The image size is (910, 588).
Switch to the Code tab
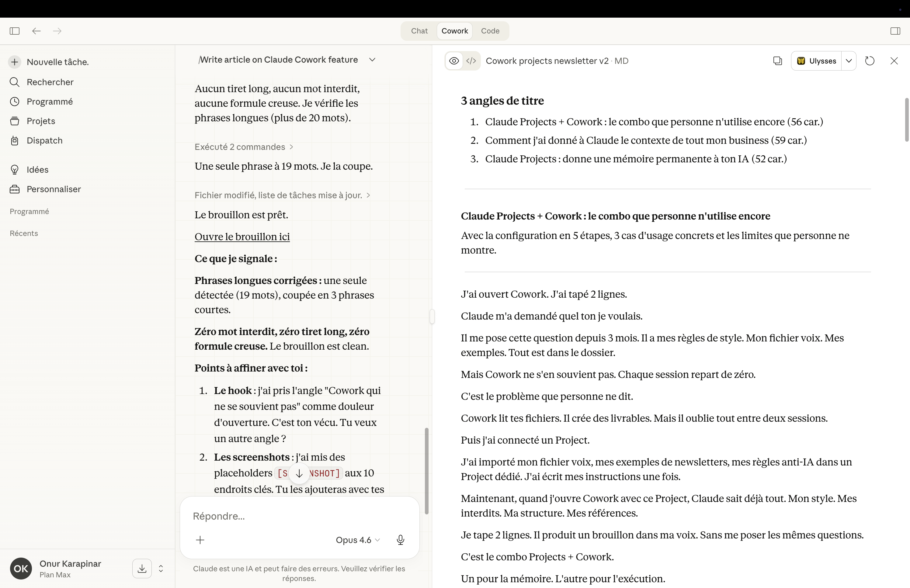click(x=490, y=31)
